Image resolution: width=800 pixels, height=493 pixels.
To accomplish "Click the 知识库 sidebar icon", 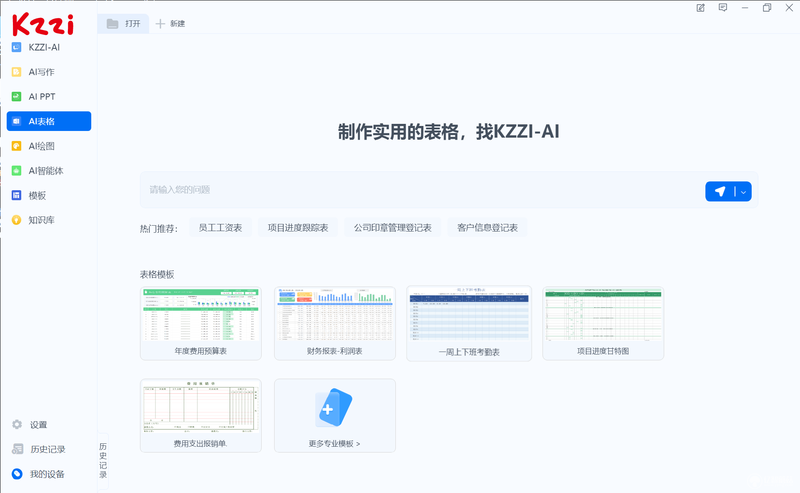I will 16,220.
